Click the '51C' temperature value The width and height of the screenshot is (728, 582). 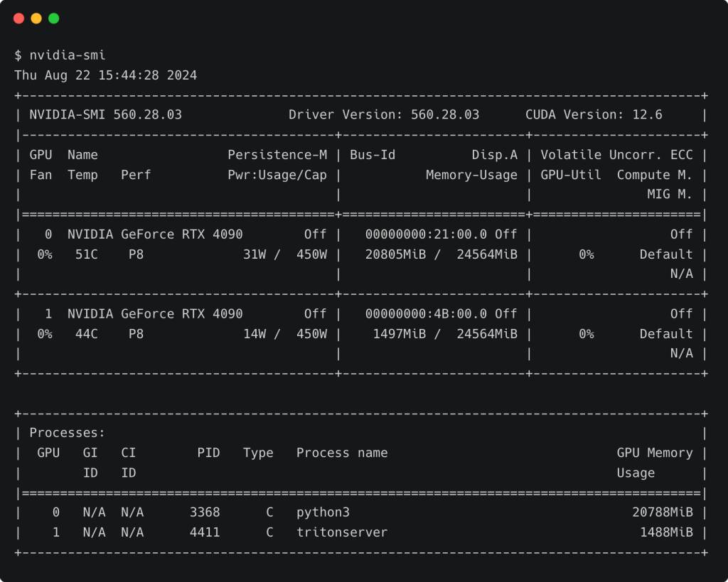pos(86,254)
